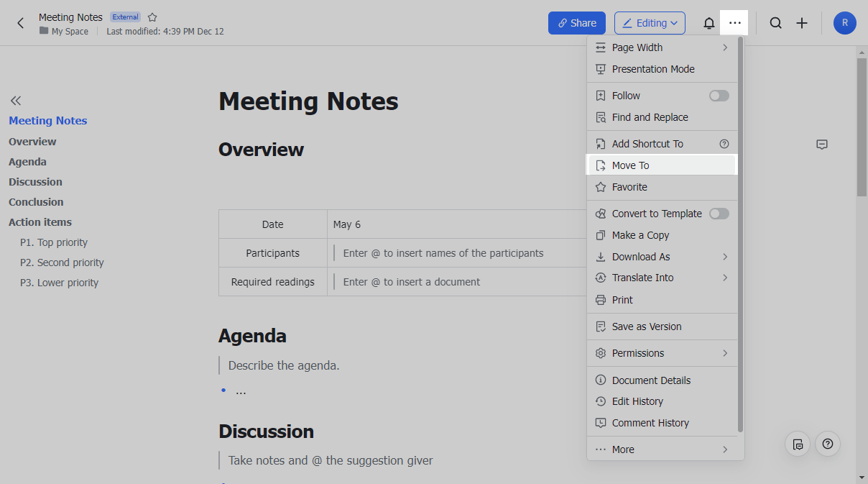The image size is (868, 484).
Task: Click the blue Share button
Action: tap(576, 23)
